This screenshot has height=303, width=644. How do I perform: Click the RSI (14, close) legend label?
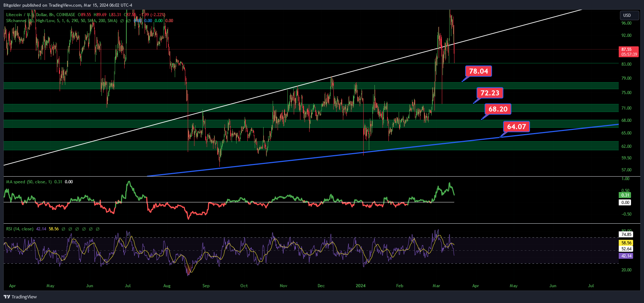[x=20, y=229]
